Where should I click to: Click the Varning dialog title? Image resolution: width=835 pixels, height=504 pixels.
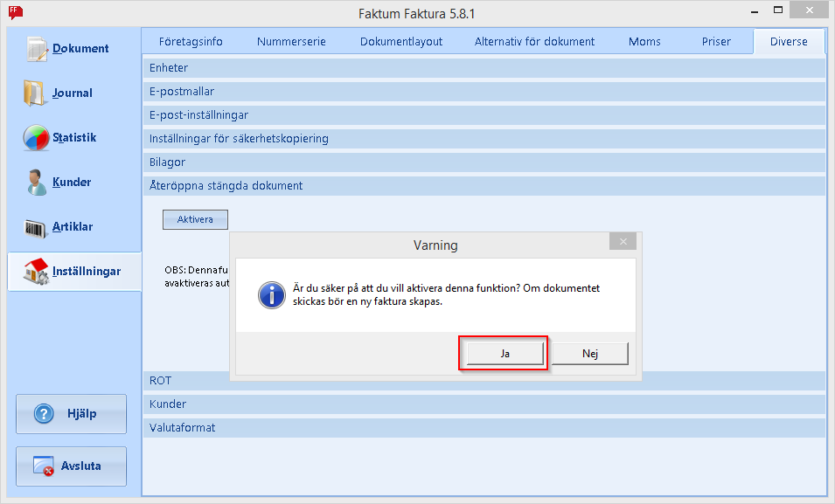point(435,245)
